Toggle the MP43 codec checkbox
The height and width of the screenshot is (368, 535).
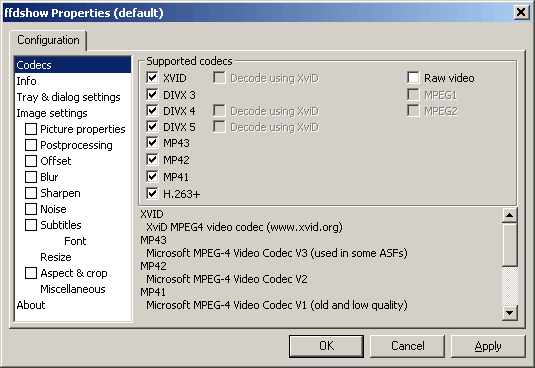point(152,143)
